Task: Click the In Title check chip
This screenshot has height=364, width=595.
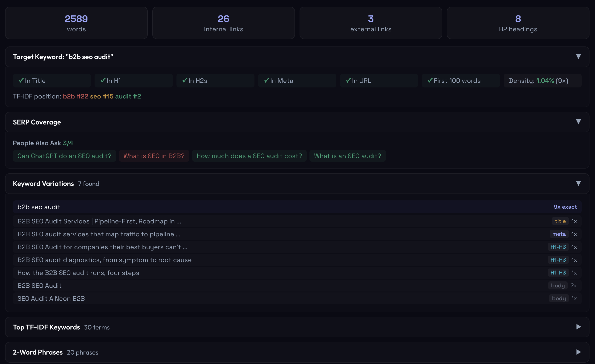Action: point(52,81)
